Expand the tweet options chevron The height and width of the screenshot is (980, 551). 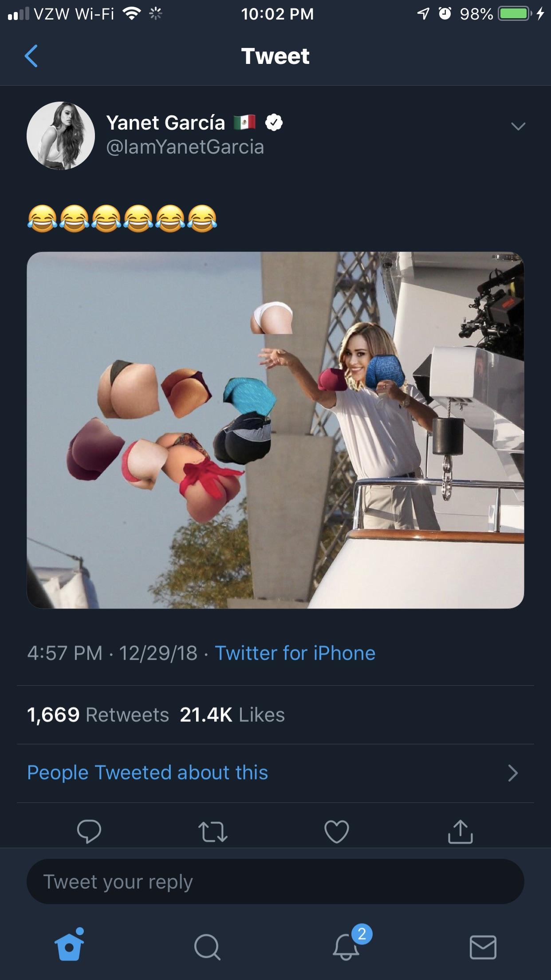[x=518, y=126]
